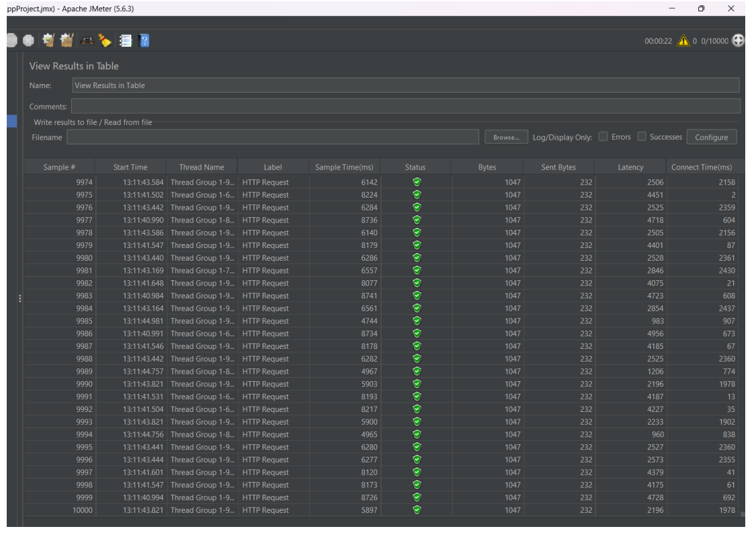Click the latency value 4401
Image resolution: width=756 pixels, height=533 pixels.
click(x=655, y=245)
